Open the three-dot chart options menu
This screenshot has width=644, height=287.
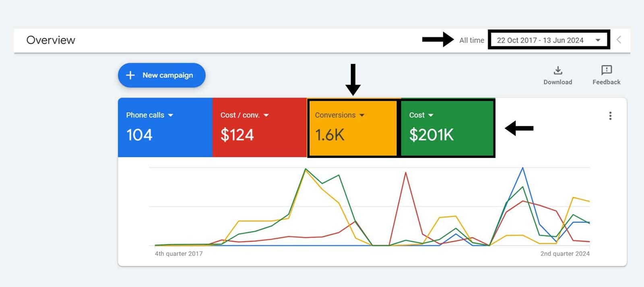click(610, 116)
